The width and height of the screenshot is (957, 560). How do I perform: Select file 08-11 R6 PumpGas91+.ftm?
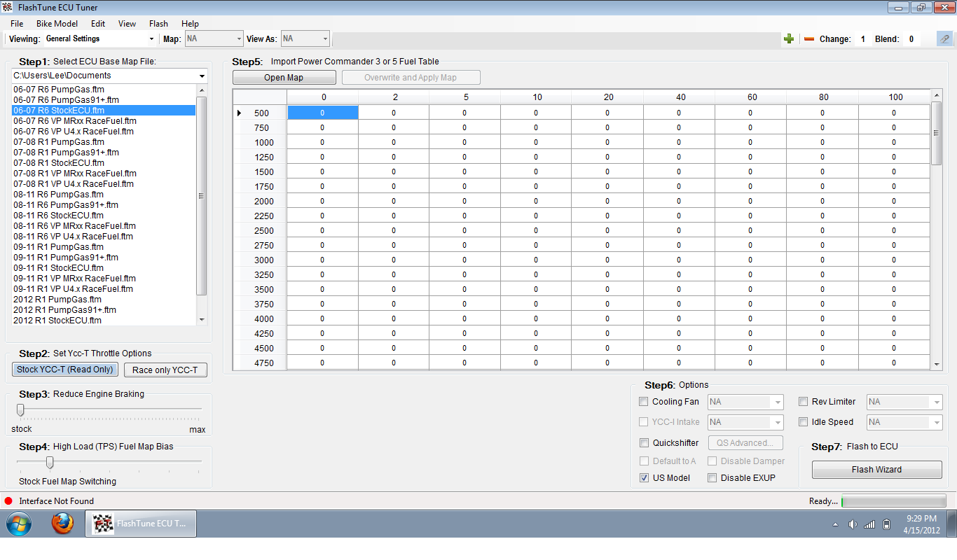coord(104,205)
